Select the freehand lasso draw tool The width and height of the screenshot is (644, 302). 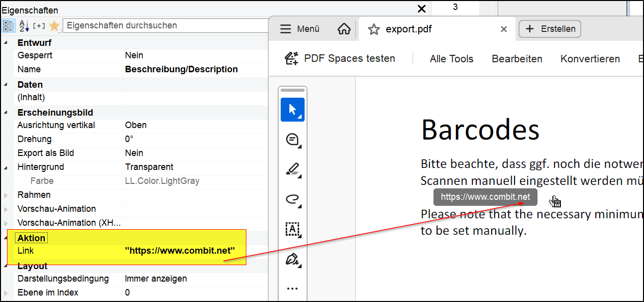292,200
